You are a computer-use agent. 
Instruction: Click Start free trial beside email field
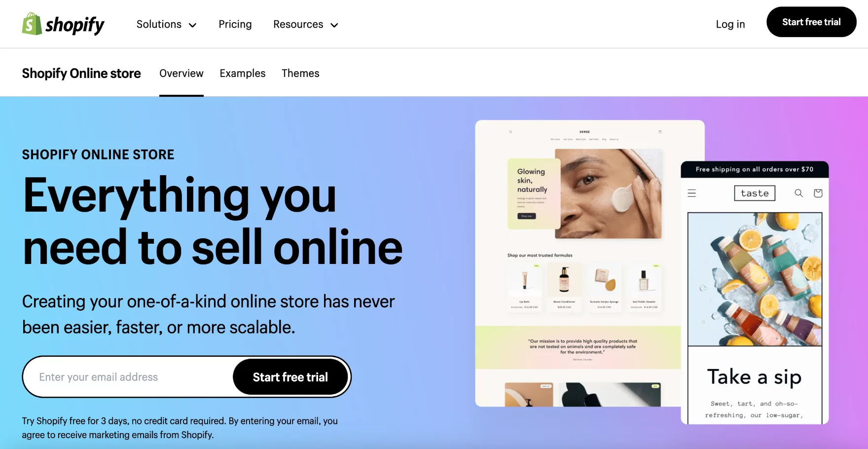(290, 377)
